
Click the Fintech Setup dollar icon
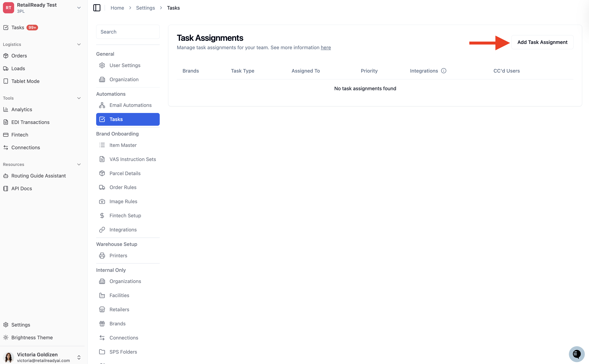pyautogui.click(x=102, y=216)
